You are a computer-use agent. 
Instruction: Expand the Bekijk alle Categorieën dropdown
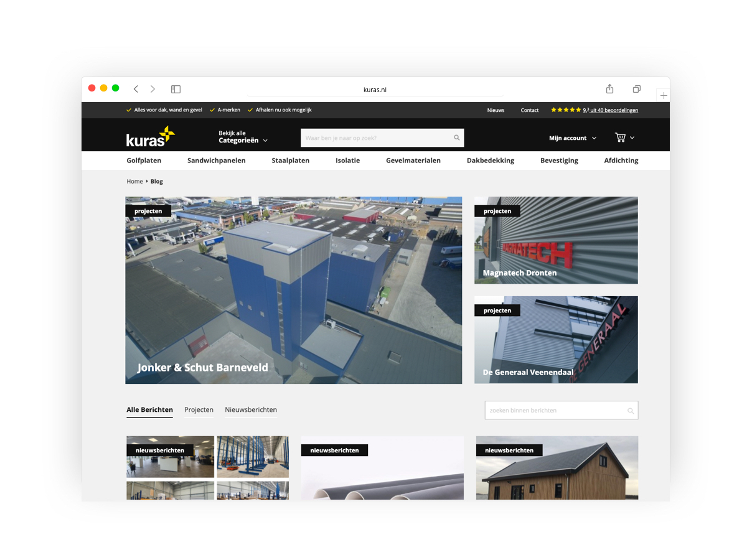coord(243,137)
